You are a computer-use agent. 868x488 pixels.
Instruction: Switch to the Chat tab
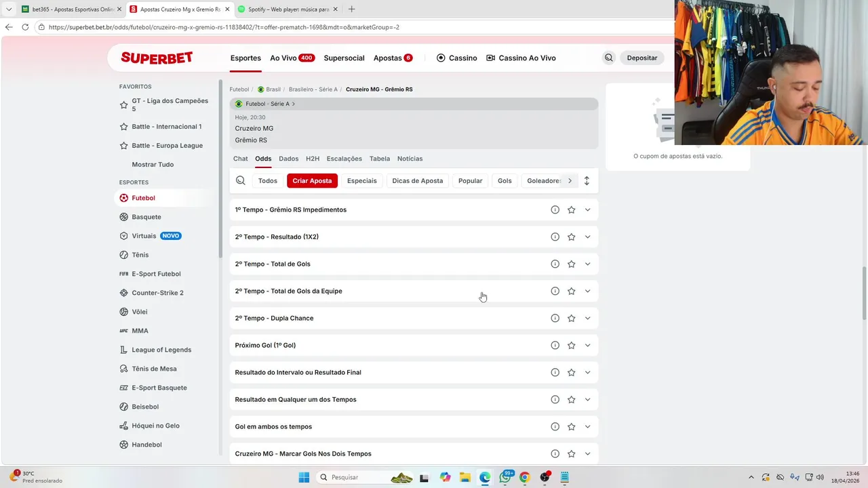point(241,159)
